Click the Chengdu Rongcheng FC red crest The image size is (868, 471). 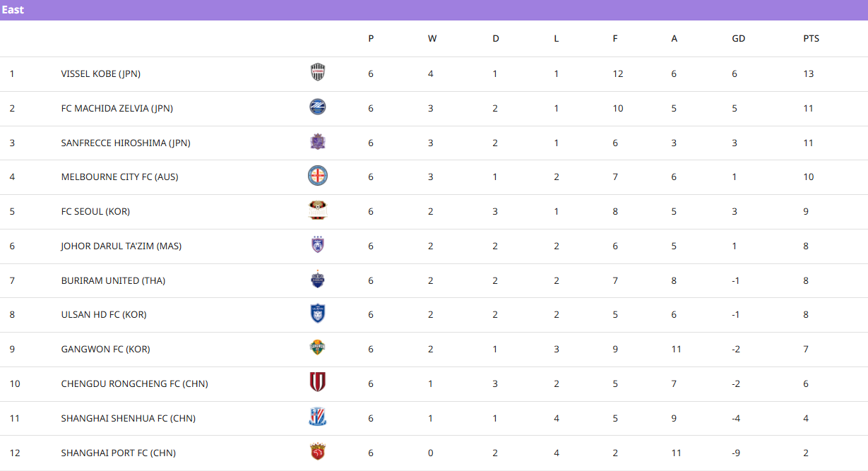coord(318,383)
